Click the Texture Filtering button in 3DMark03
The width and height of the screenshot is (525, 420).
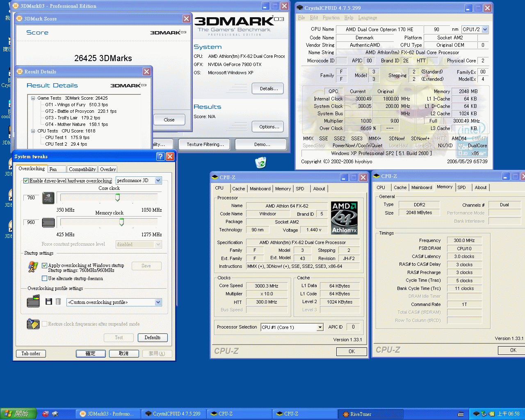(x=205, y=144)
